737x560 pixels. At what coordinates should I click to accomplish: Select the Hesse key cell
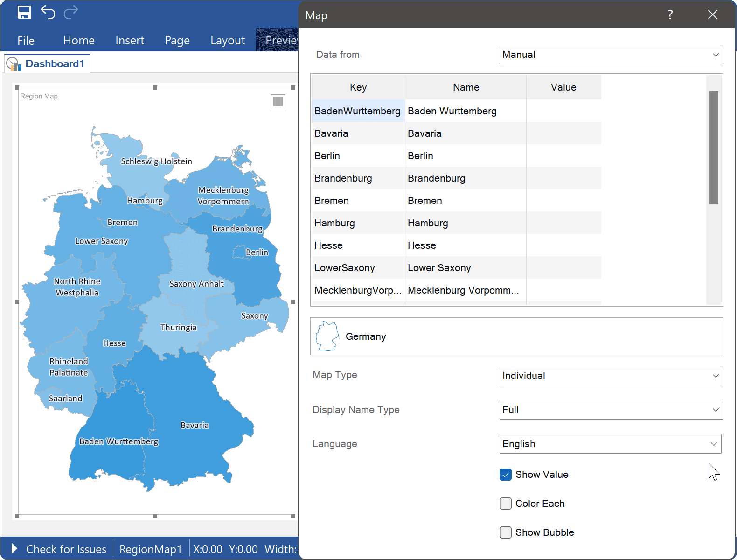pyautogui.click(x=358, y=245)
